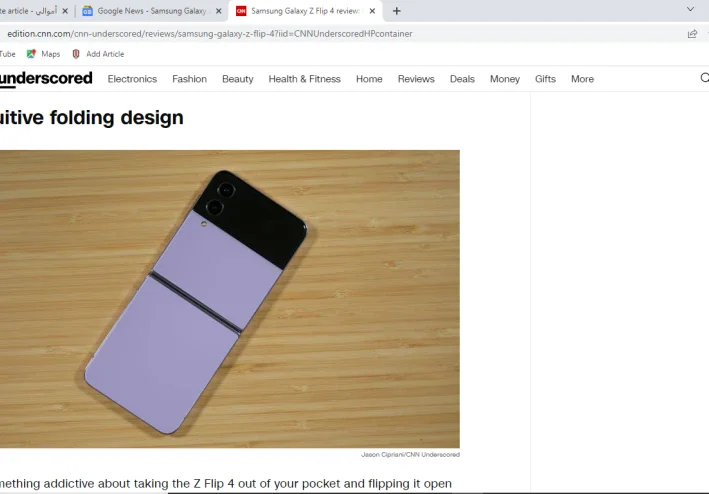
Task: Open the Gifts section
Action: coord(545,79)
